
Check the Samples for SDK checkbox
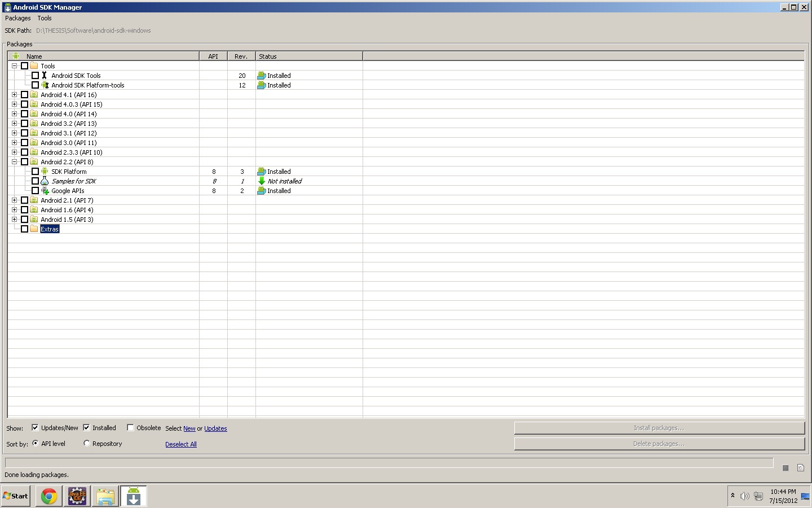click(x=35, y=181)
